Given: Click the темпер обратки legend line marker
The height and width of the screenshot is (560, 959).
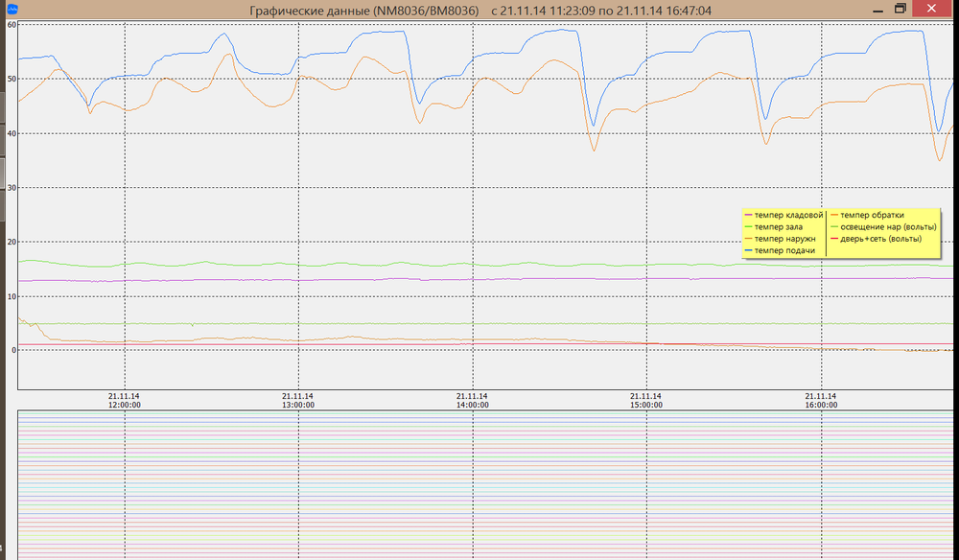Looking at the screenshot, I should coord(834,215).
